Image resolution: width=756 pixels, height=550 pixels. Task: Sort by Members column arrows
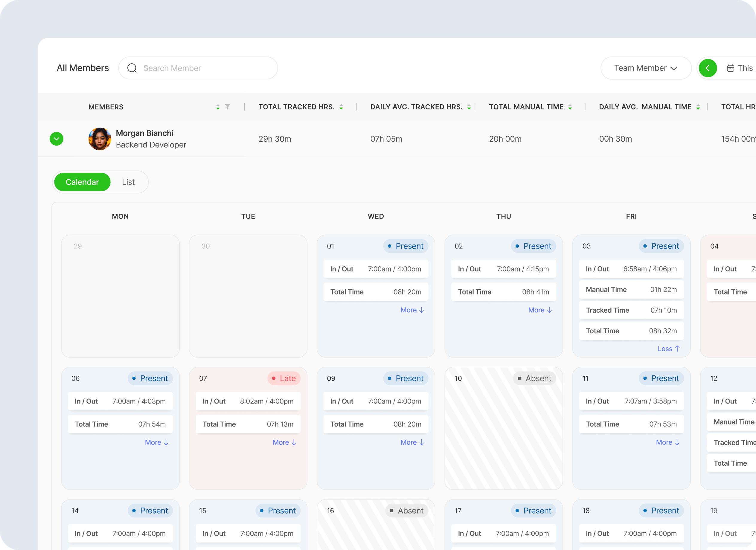[x=218, y=107]
